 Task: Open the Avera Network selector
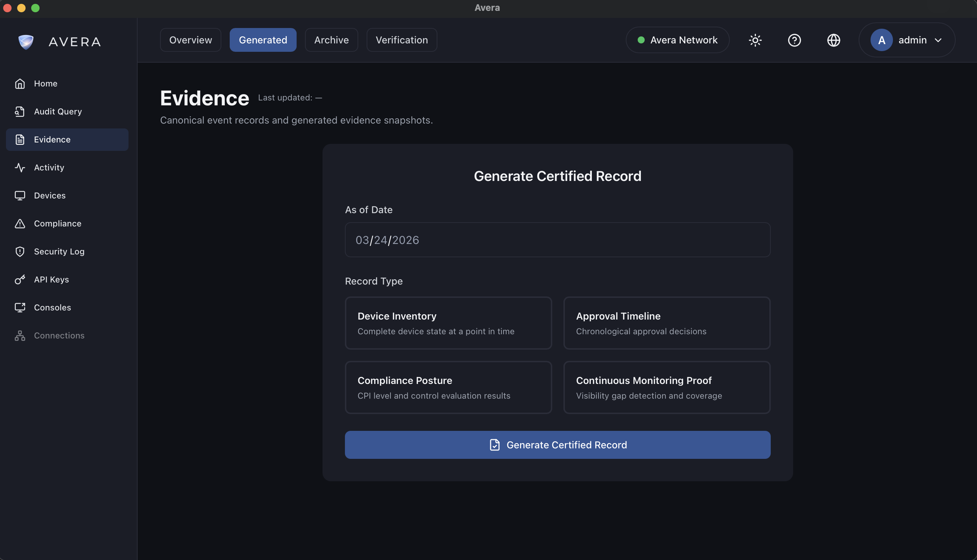677,40
